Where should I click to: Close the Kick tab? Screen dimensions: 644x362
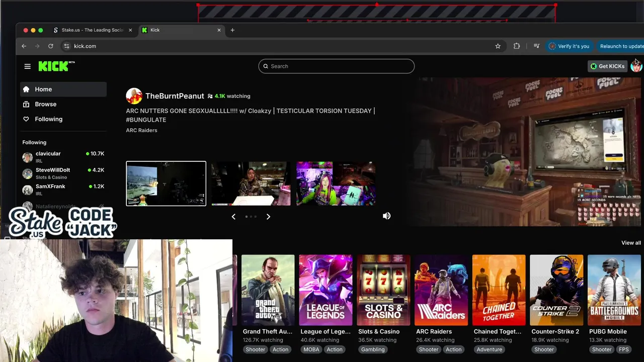click(x=219, y=30)
